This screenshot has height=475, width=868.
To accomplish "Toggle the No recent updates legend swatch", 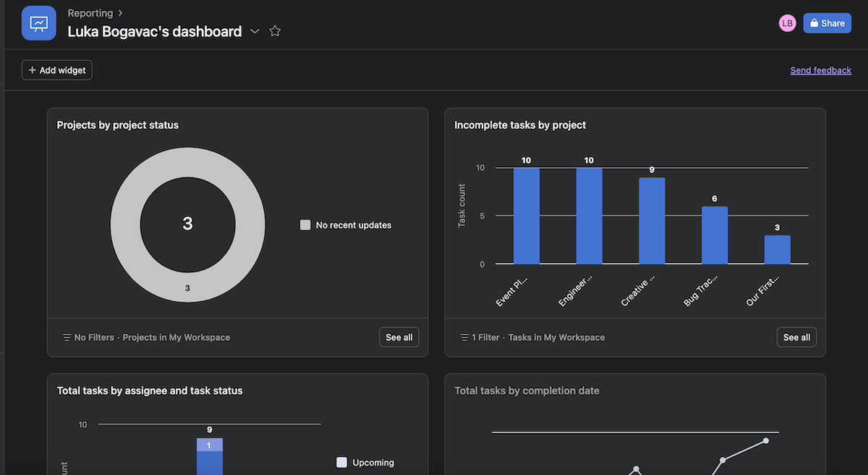I will [x=305, y=225].
